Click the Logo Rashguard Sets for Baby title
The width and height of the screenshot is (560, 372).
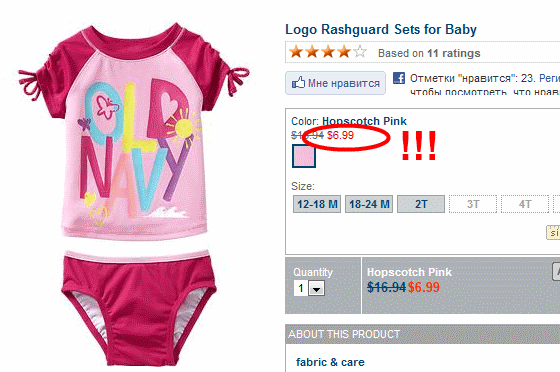[x=381, y=30]
